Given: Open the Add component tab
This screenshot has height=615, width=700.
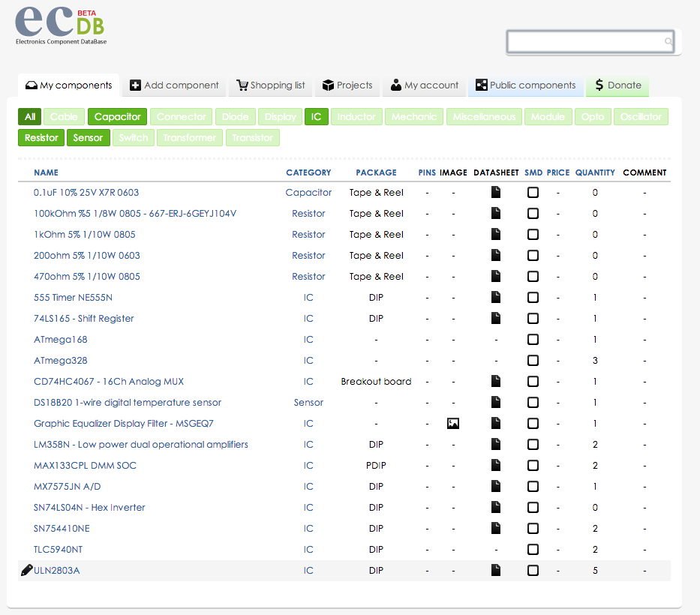Looking at the screenshot, I should (x=174, y=85).
